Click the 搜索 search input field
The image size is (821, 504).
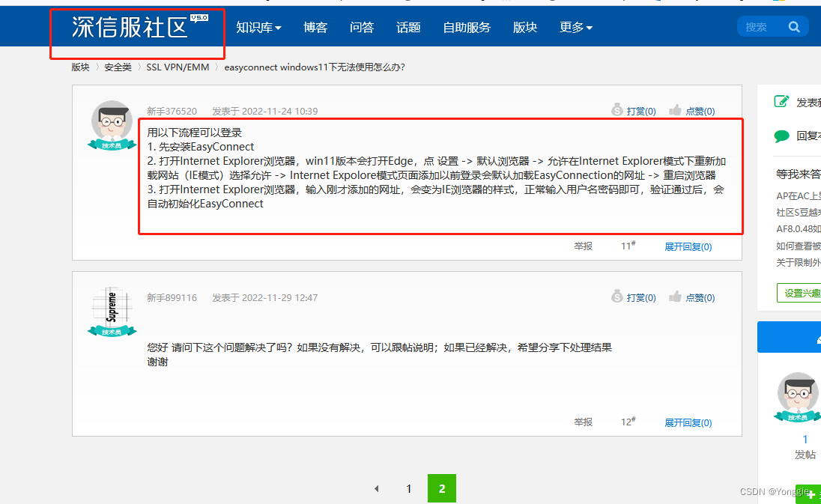(762, 27)
